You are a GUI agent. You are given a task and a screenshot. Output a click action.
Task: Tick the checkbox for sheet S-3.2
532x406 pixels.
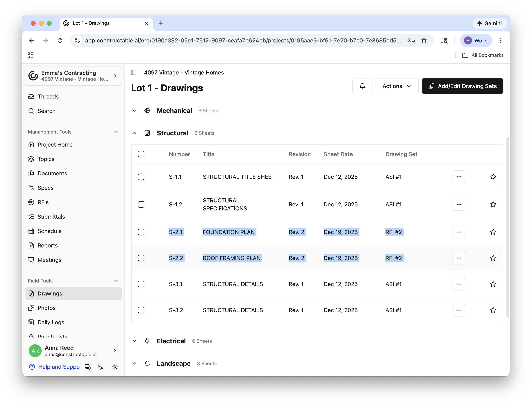click(x=141, y=310)
